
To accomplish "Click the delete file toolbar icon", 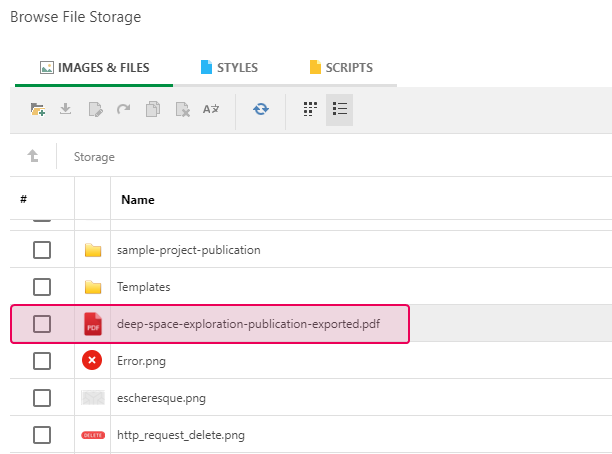I will click(x=183, y=109).
